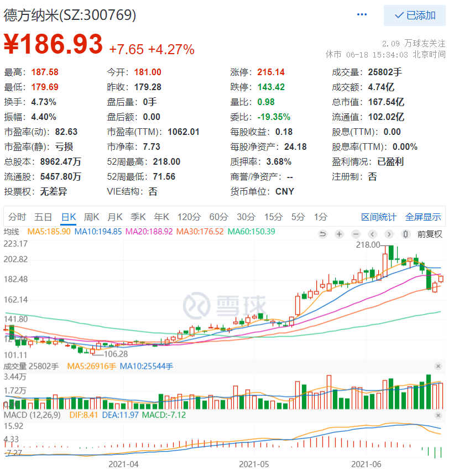Click the MA30:176.52 moving average label

tap(200, 232)
